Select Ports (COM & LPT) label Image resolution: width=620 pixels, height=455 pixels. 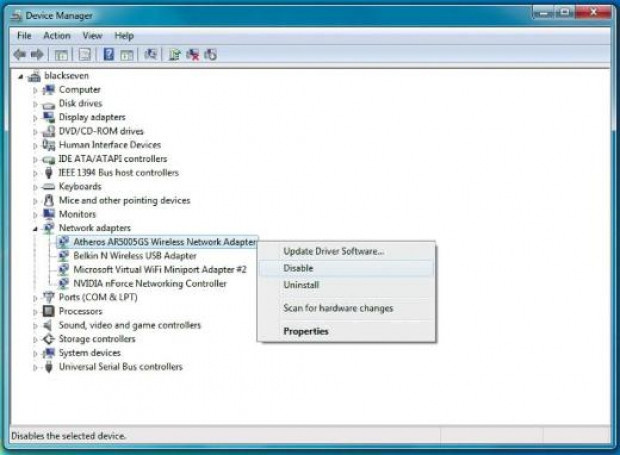pyautogui.click(x=98, y=297)
